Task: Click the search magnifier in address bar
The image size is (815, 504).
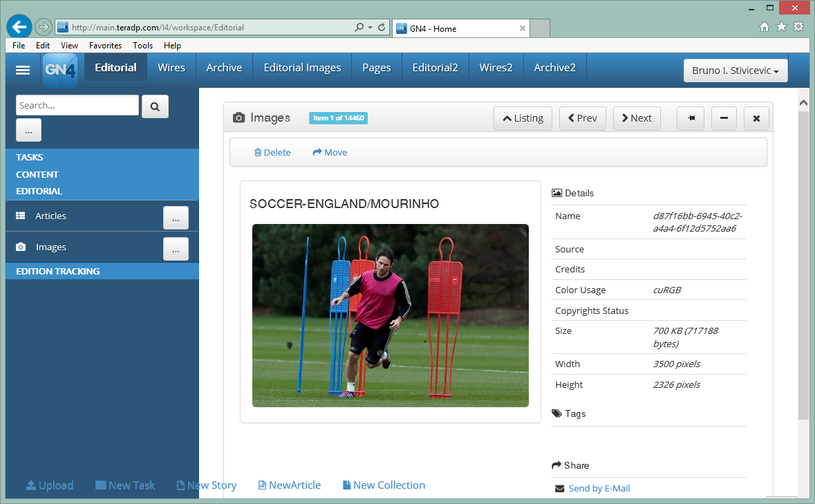Action: pos(359,27)
